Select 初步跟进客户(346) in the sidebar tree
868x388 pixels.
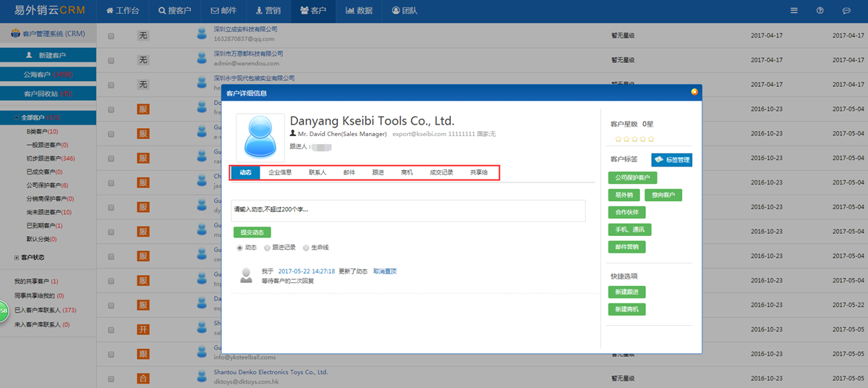coord(51,158)
